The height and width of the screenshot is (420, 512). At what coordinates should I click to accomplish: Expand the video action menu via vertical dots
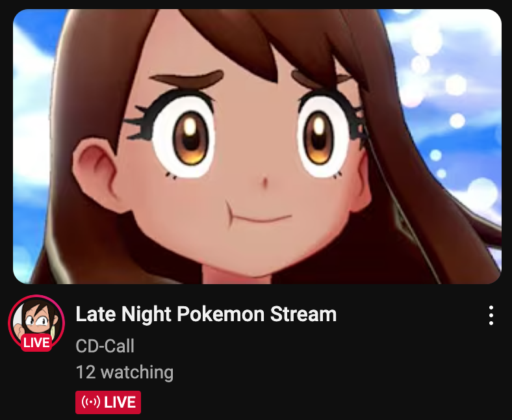(491, 315)
